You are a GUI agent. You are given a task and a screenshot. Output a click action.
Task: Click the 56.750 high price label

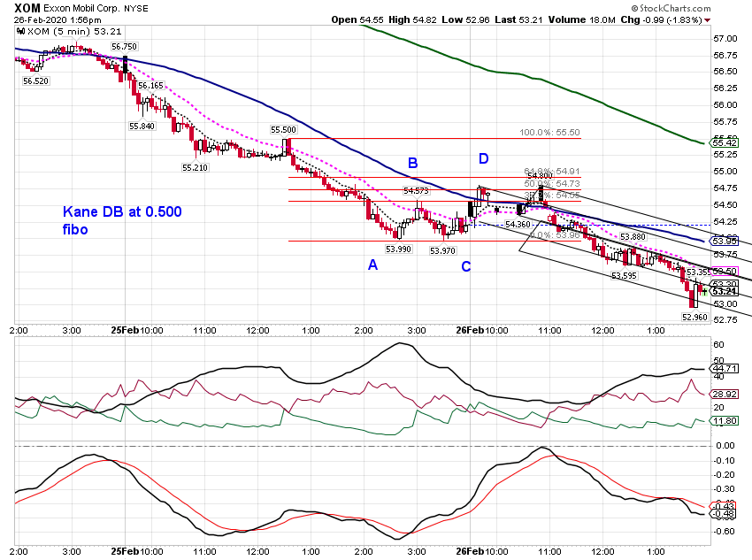tap(124, 47)
